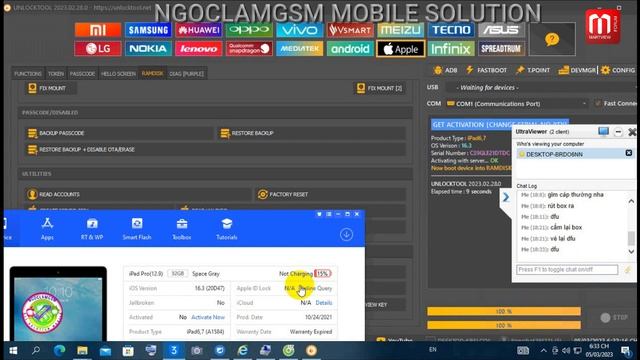Select the Nokia brand button

click(148, 49)
